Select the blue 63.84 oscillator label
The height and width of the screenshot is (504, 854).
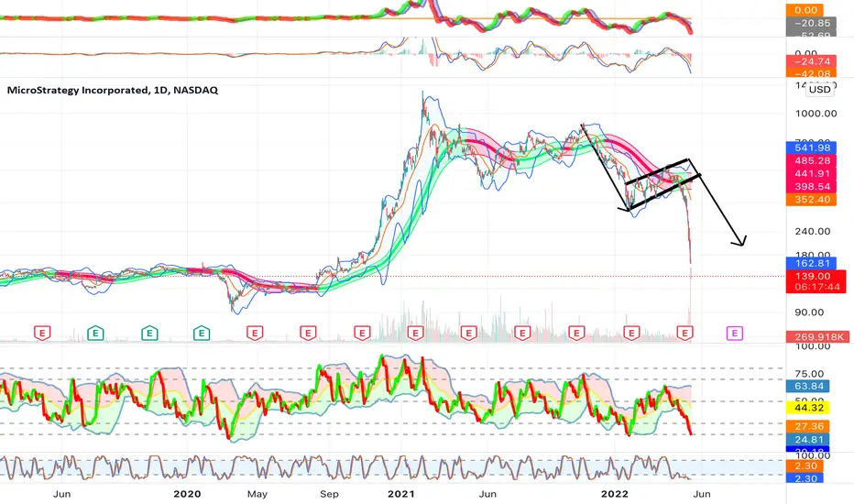pos(809,387)
